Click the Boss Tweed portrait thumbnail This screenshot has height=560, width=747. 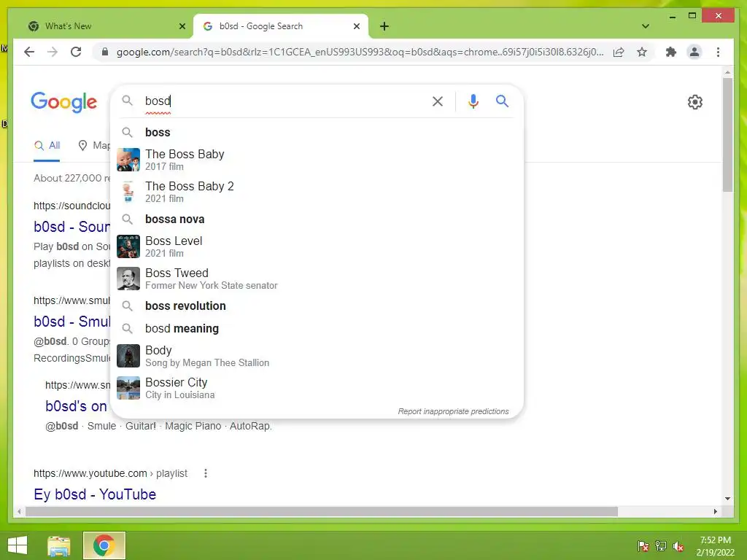coord(128,279)
